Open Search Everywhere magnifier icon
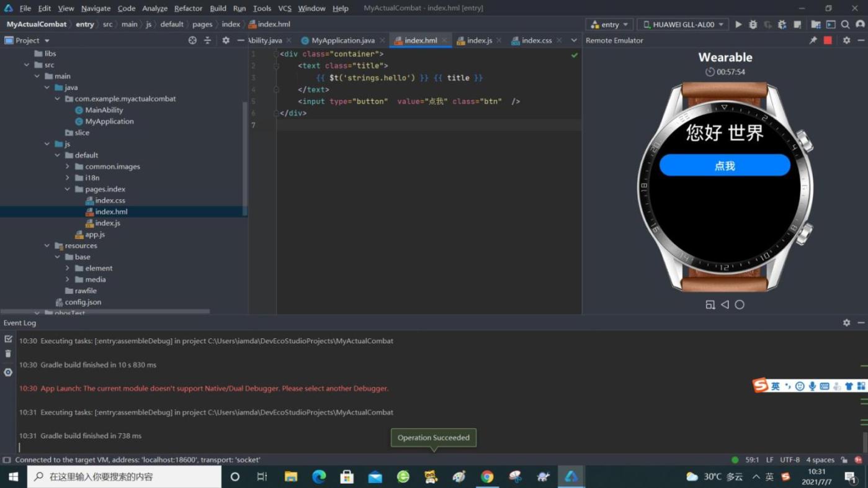 pyautogui.click(x=845, y=25)
